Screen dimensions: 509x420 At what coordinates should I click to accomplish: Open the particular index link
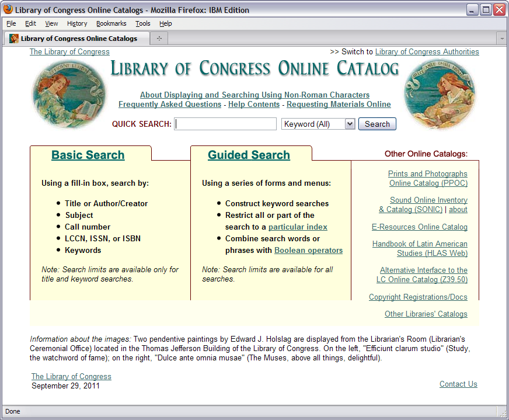click(298, 227)
